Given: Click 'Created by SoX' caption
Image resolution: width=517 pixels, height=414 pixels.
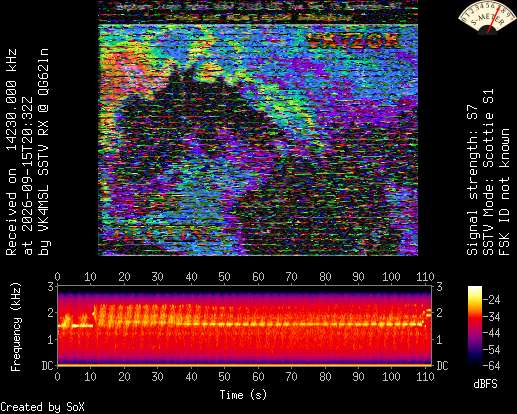Looking at the screenshot, I should [42, 407].
